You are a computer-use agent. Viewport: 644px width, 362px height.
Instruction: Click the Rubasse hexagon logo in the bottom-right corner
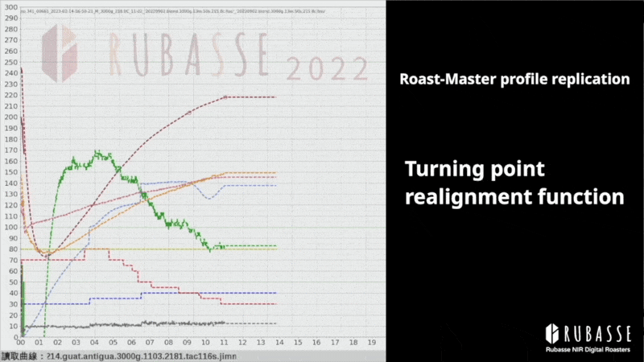pyautogui.click(x=552, y=332)
